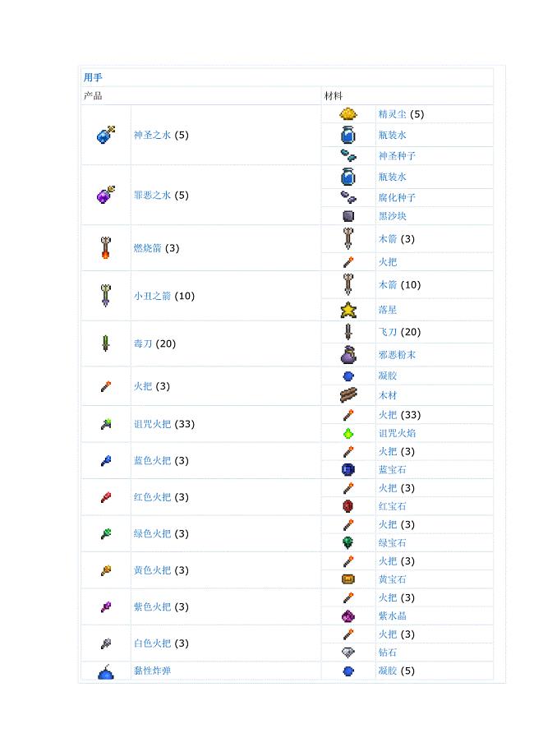534x756 pixels.
Task: Click the Vile Powder (邪恶粉末) bag icon
Action: coord(348,354)
